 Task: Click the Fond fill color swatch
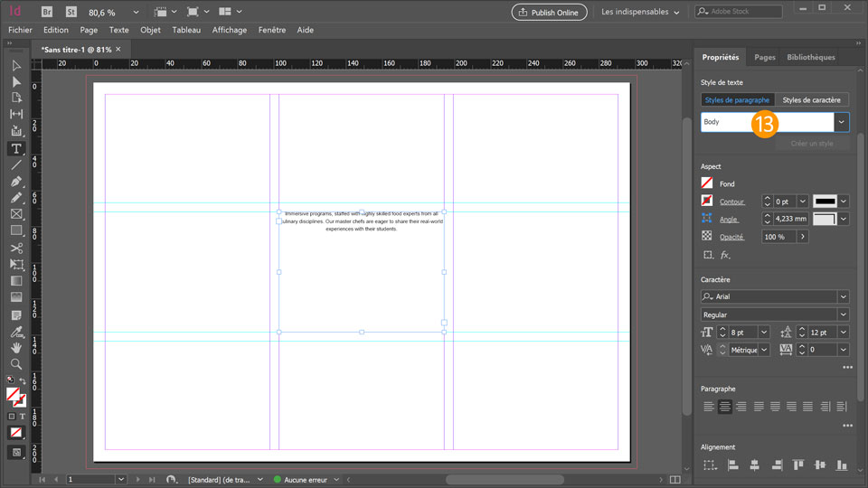[707, 183]
